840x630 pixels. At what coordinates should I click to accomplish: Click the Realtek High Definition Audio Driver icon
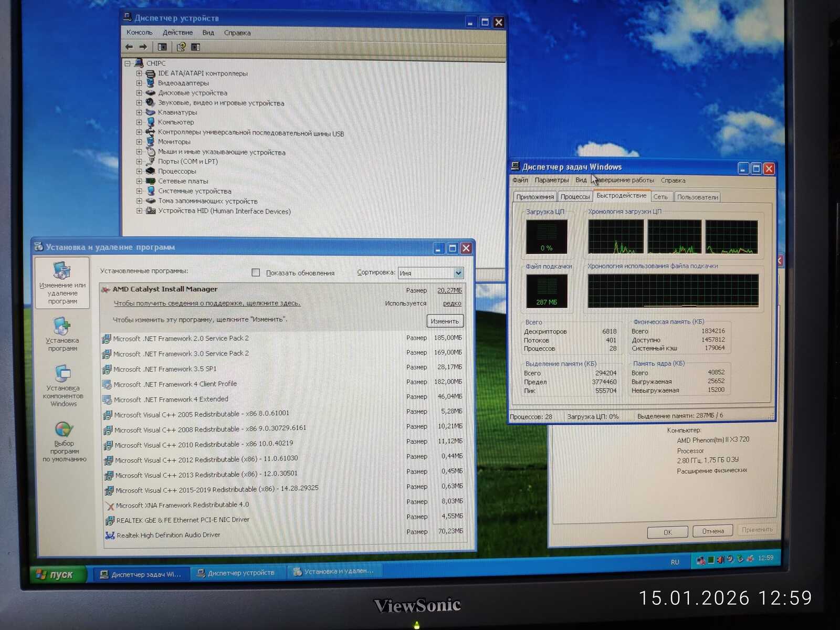point(110,535)
